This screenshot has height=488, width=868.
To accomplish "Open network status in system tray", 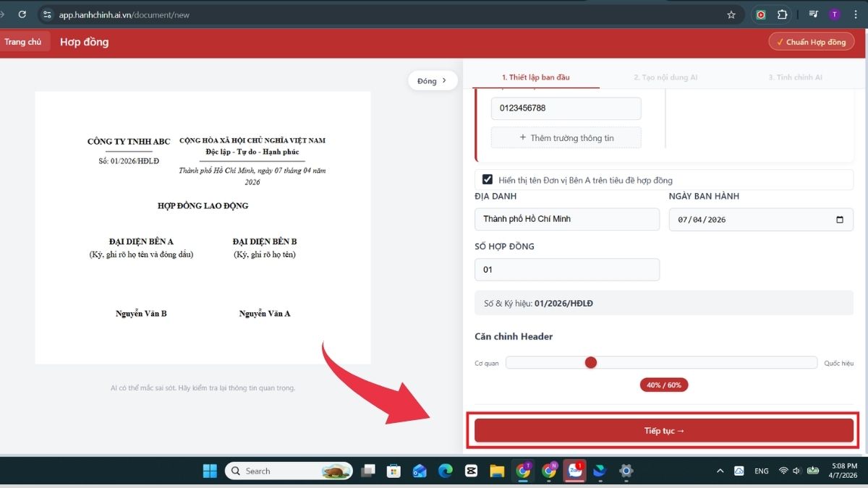I will (783, 471).
